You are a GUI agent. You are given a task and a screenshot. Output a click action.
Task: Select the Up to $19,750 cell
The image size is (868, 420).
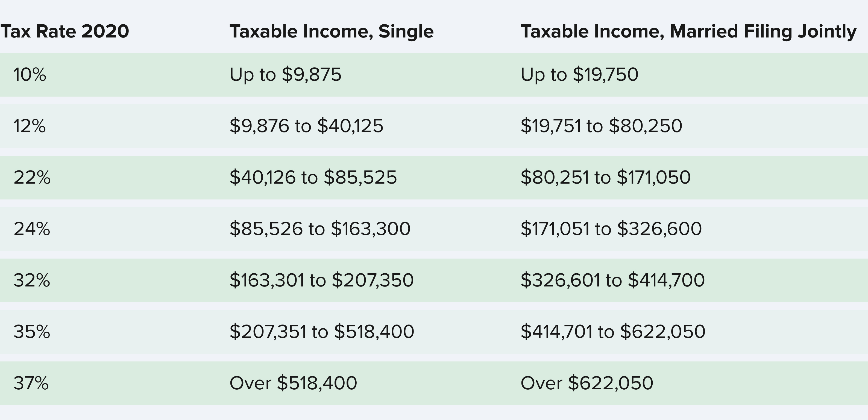(x=579, y=74)
